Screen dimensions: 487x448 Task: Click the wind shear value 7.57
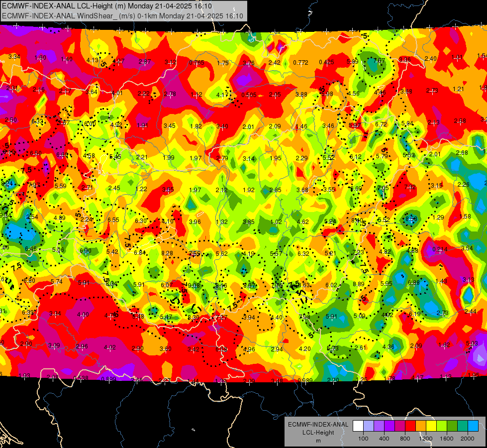(x=379, y=61)
